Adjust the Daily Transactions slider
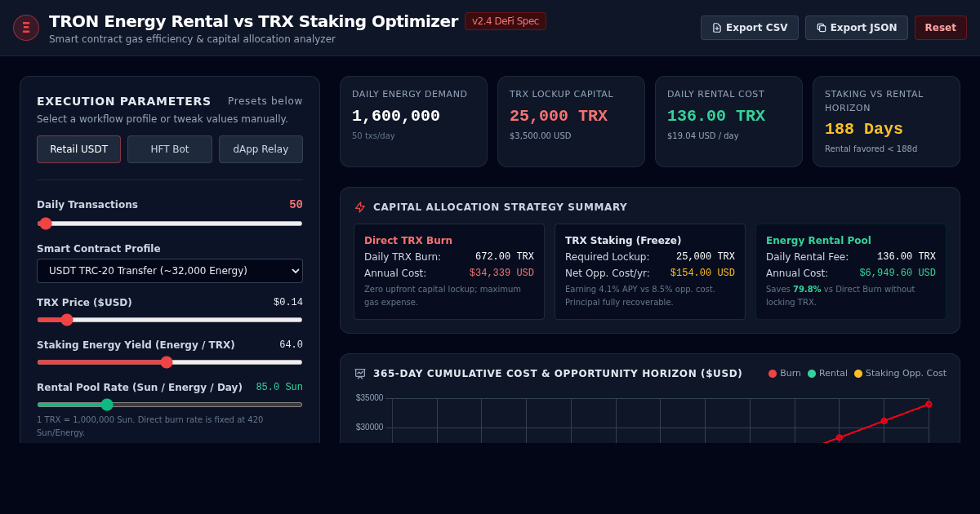The image size is (980, 514). pyautogui.click(x=170, y=224)
